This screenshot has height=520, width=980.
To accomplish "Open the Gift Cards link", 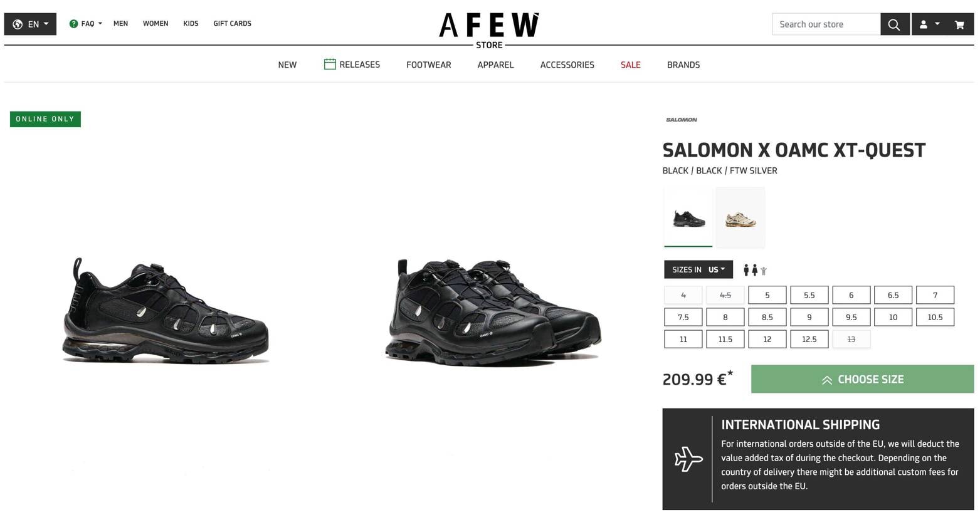I will pos(232,24).
